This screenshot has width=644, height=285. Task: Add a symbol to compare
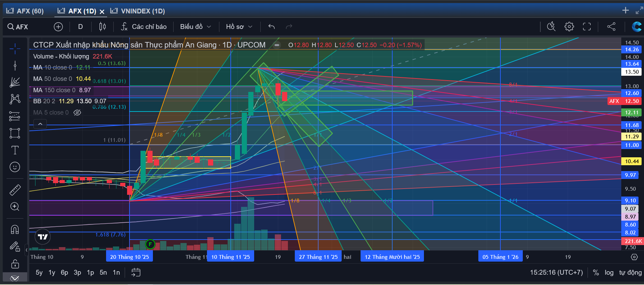(x=59, y=27)
